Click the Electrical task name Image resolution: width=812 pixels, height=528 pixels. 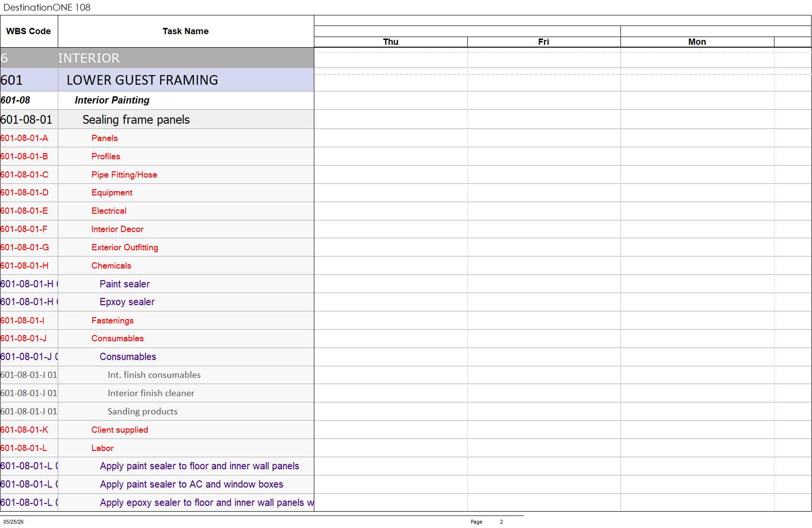point(109,211)
